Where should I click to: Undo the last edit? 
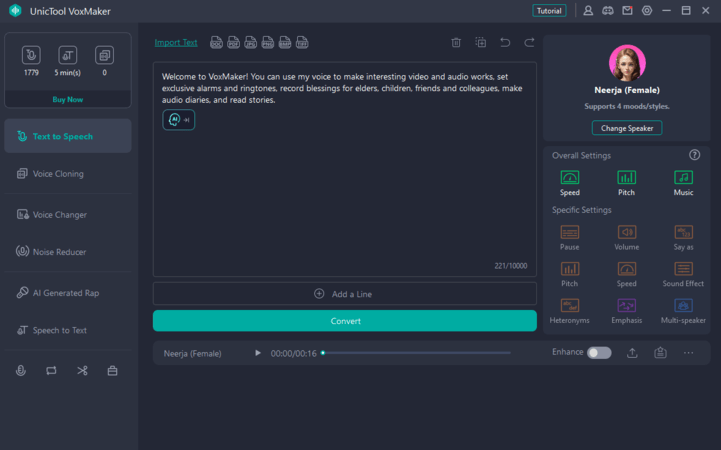(505, 43)
